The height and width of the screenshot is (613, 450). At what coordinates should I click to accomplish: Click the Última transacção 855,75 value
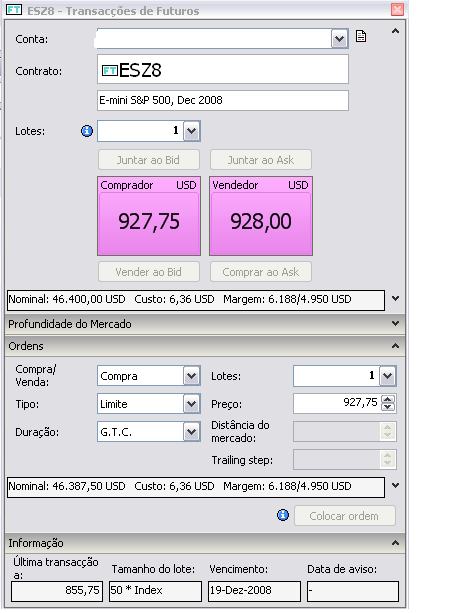click(x=57, y=591)
